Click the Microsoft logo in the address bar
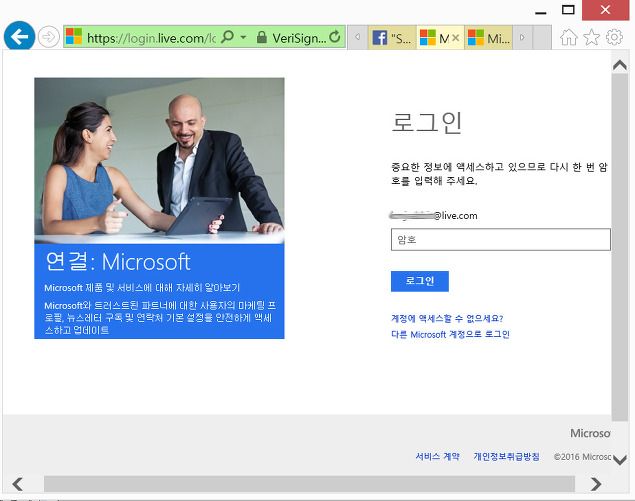Screen dimensions: 635x501 coord(74,36)
